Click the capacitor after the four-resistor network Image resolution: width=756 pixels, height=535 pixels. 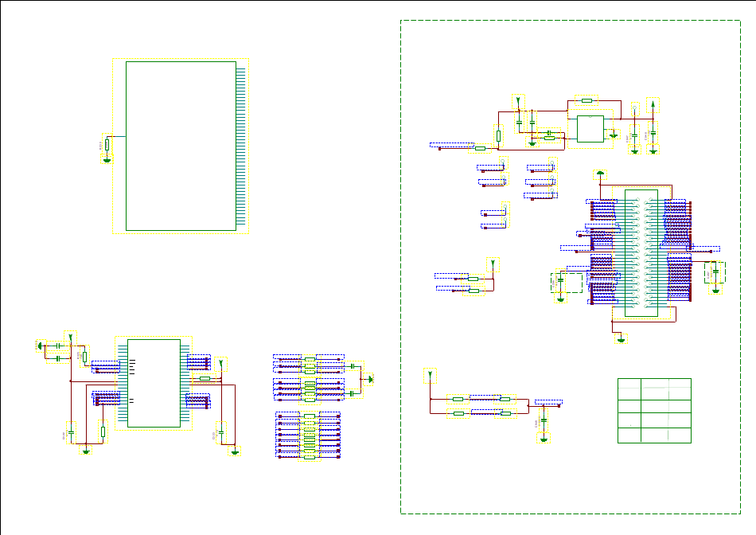coord(544,420)
